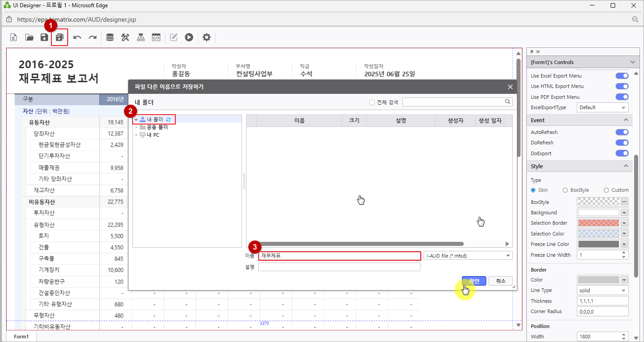Toggle Use Excel Export Menu switch
The height and width of the screenshot is (342, 644).
[622, 76]
